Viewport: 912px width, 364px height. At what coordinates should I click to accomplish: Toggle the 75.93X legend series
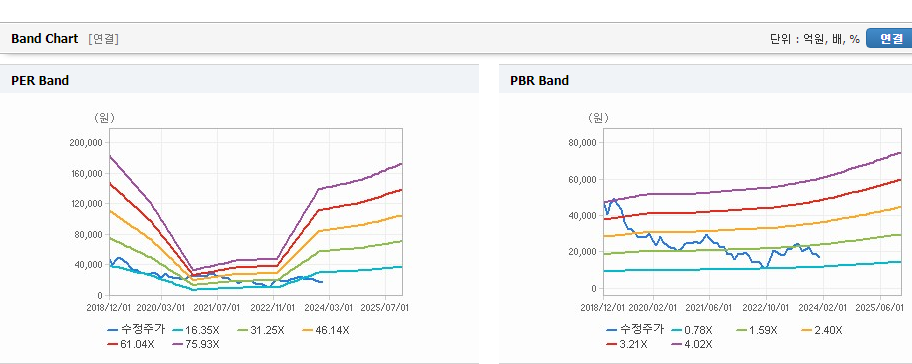click(196, 344)
